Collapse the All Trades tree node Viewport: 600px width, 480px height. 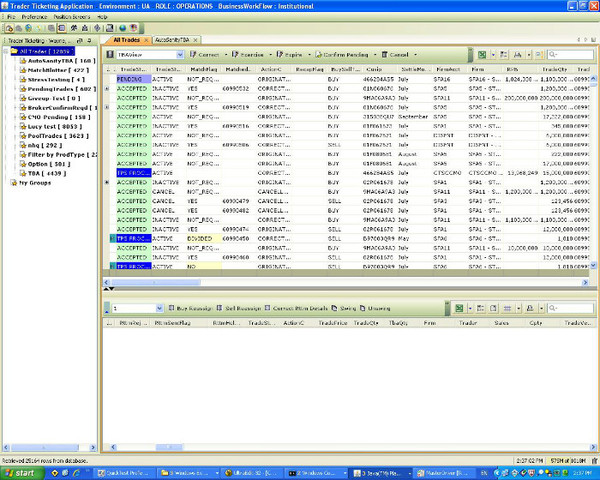tap(6, 51)
